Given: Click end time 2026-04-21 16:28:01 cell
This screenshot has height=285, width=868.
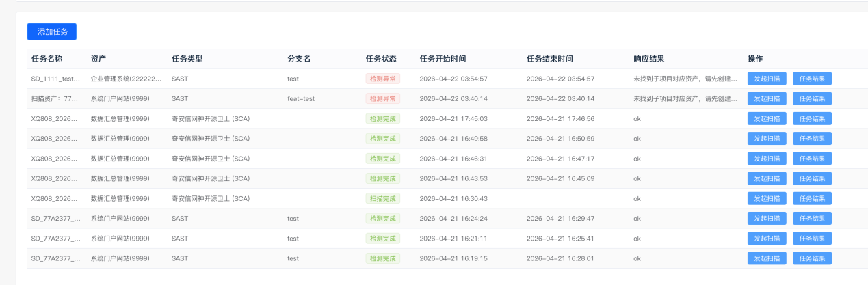Looking at the screenshot, I should [x=561, y=258].
